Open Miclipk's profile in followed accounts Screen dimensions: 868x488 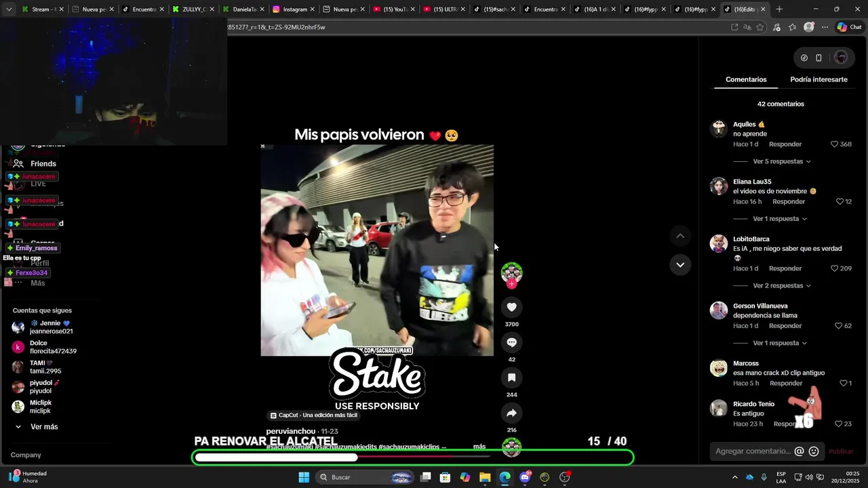click(x=32, y=407)
